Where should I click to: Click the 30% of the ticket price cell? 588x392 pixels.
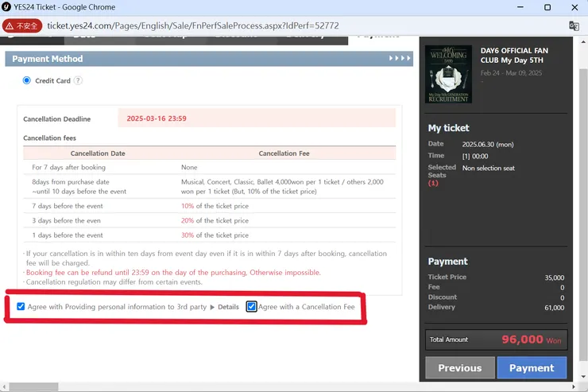[215, 235]
